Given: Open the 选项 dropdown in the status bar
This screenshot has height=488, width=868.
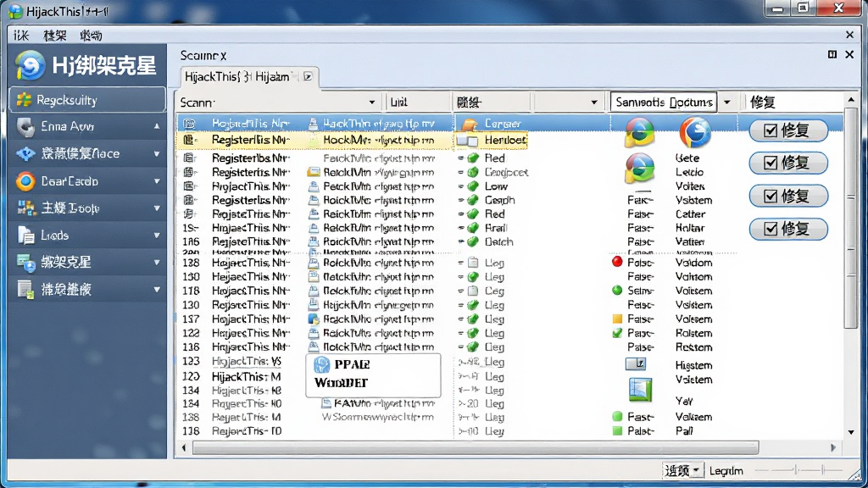Looking at the screenshot, I should click(682, 470).
